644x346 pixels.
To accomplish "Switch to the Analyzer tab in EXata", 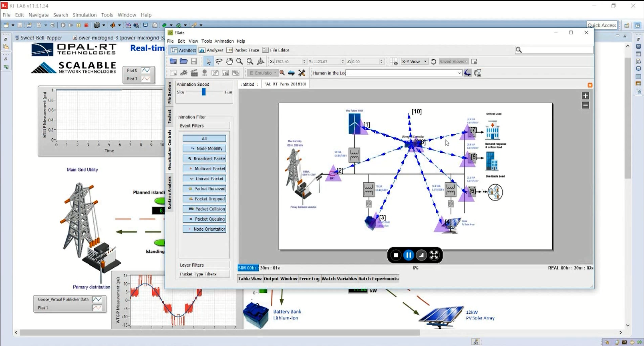I will click(x=211, y=50).
